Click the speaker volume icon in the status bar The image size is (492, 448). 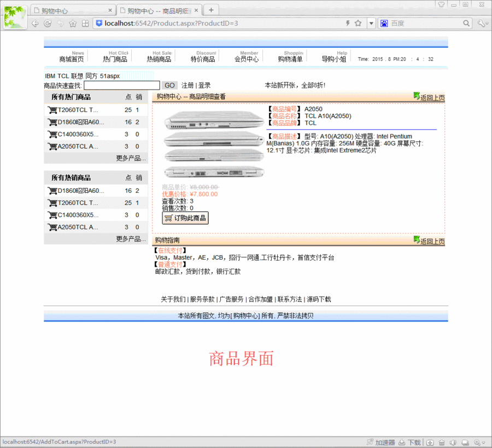(453, 441)
